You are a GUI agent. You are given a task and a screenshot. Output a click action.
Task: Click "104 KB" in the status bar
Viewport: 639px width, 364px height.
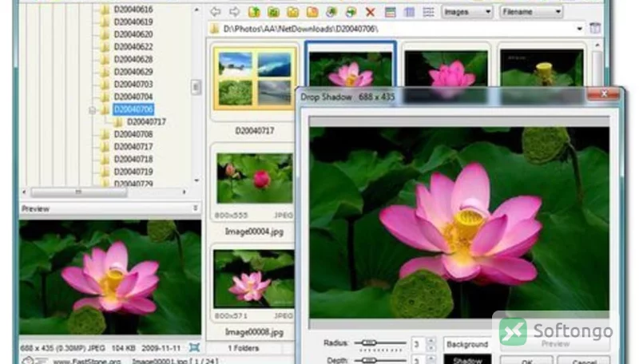point(123,348)
